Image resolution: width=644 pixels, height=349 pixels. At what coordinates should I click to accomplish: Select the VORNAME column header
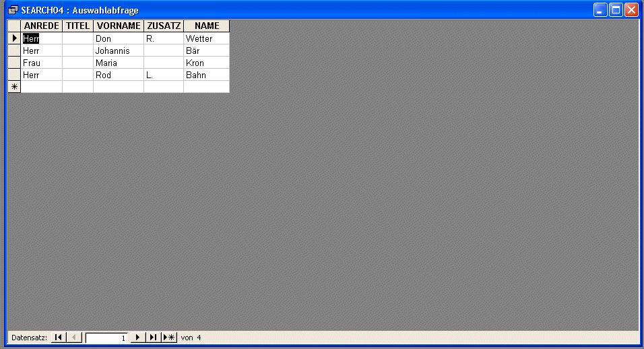119,26
